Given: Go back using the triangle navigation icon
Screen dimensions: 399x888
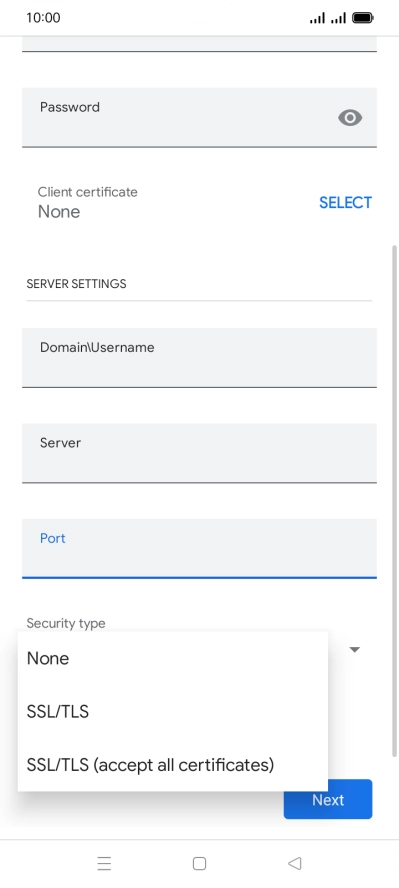Looking at the screenshot, I should 294,863.
